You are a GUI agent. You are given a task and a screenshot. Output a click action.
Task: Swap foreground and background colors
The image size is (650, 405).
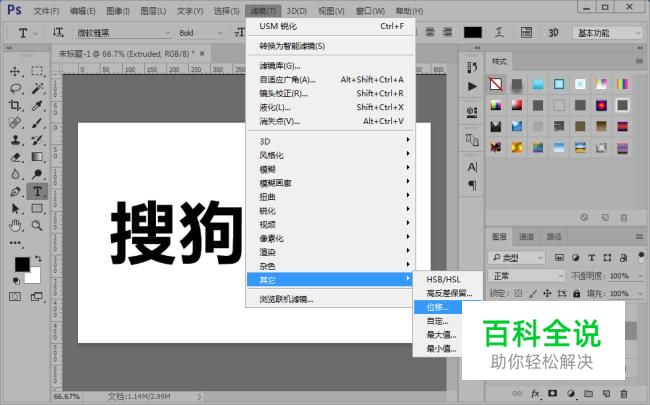click(38, 259)
